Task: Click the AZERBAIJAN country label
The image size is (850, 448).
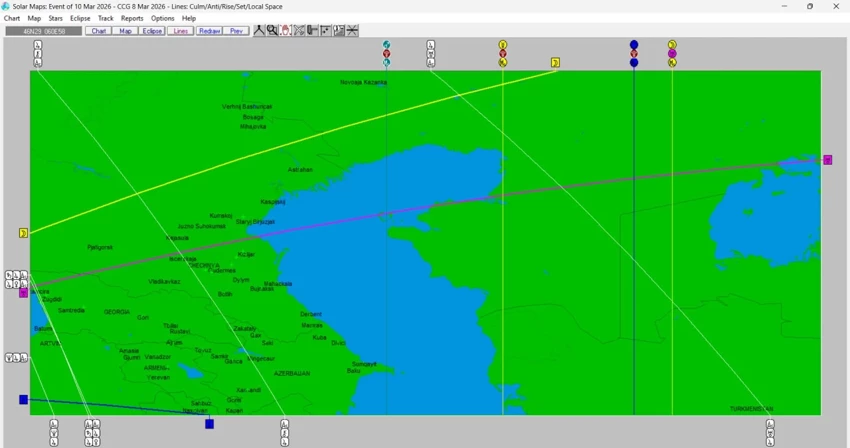Action: click(x=292, y=374)
